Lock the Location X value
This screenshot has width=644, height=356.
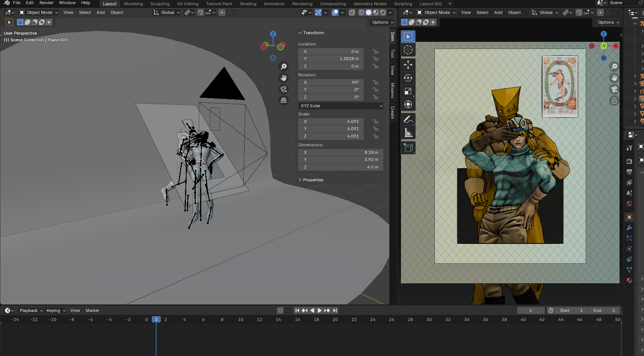(x=375, y=52)
